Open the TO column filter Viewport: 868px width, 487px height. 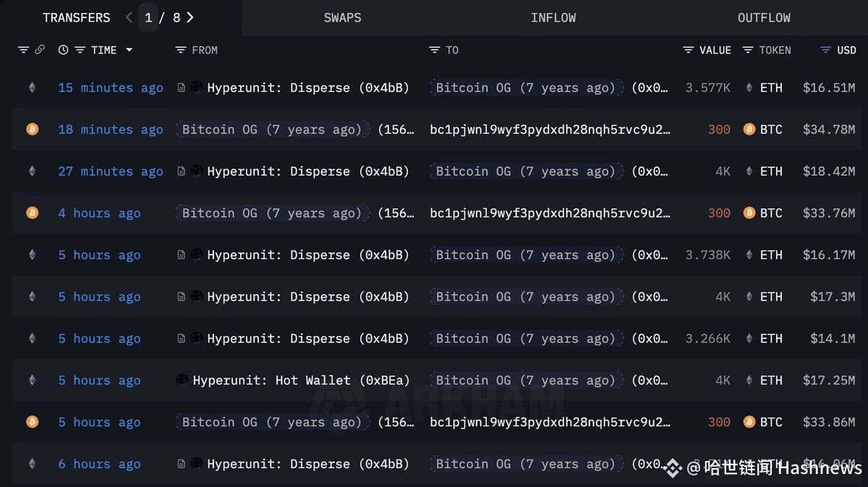coord(435,50)
